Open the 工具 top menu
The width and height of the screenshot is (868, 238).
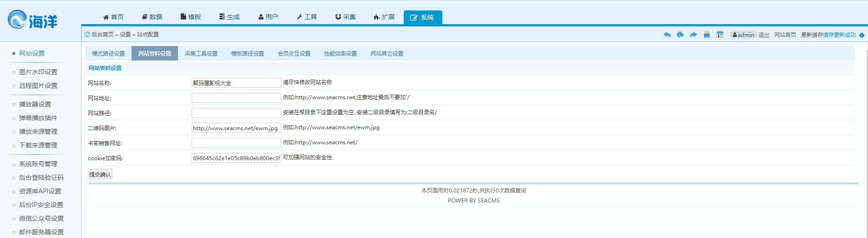[307, 17]
